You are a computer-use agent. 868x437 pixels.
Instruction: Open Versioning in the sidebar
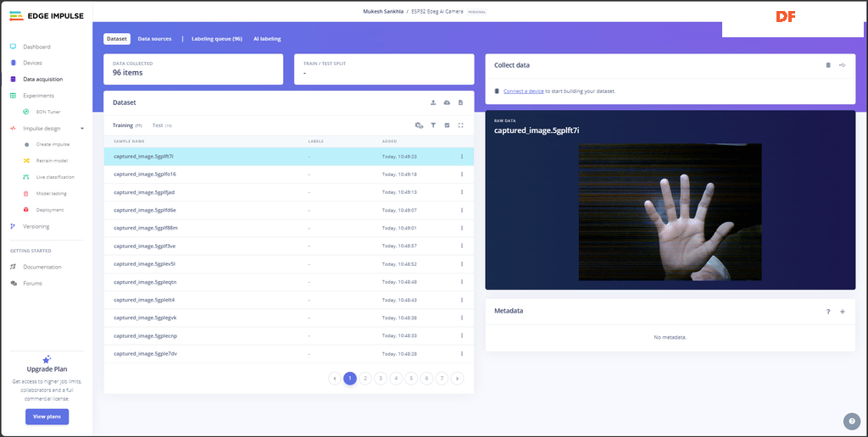(36, 226)
